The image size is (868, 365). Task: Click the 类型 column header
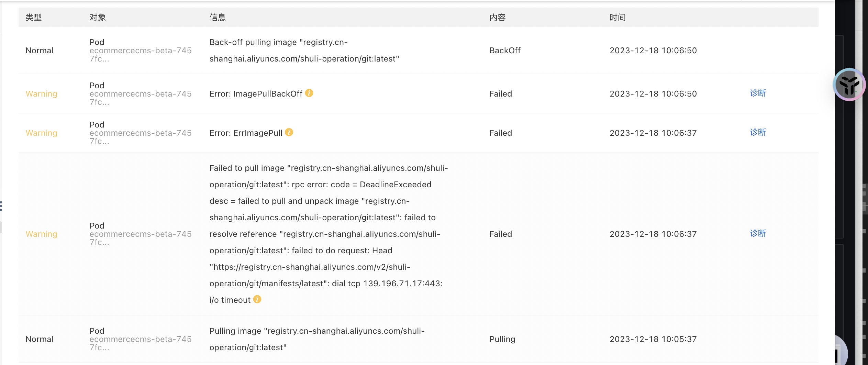pos(34,18)
